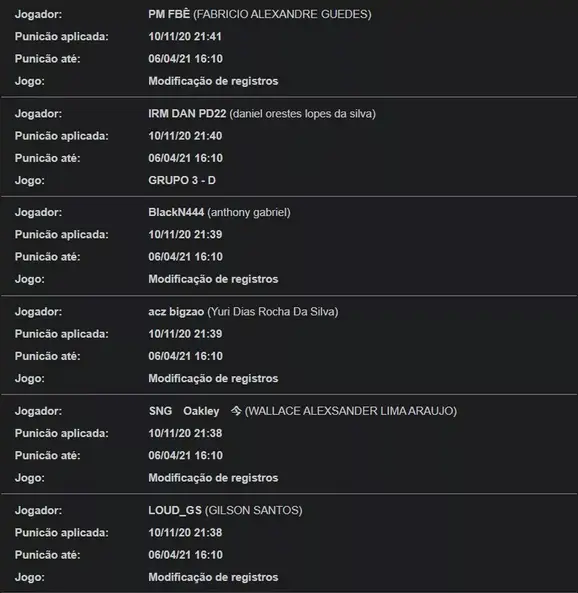Click PM FBÊ's Modificação de registros text
Image resolution: width=578 pixels, height=593 pixels.
213,81
